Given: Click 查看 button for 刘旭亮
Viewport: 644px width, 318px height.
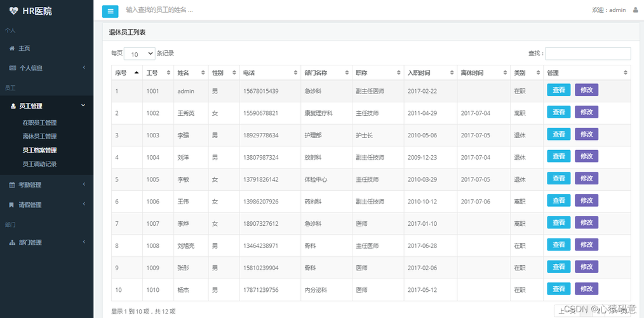Looking at the screenshot, I should click(x=558, y=245).
